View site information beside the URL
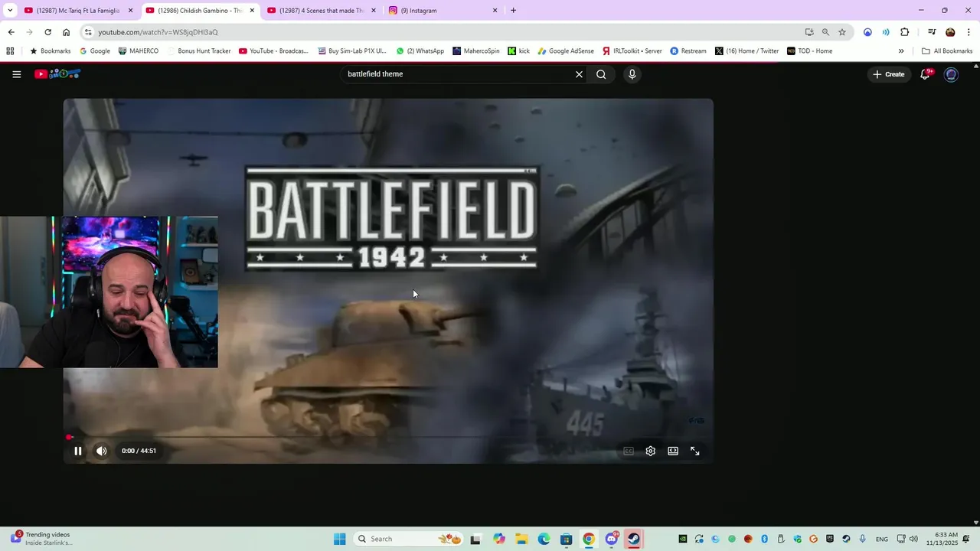 pyautogui.click(x=89, y=32)
